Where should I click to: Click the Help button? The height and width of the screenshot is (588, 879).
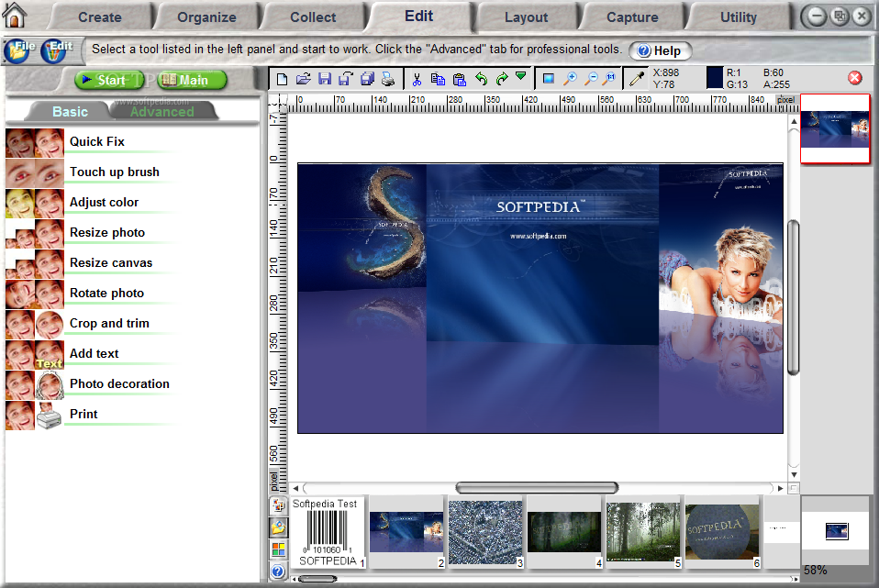click(x=661, y=51)
